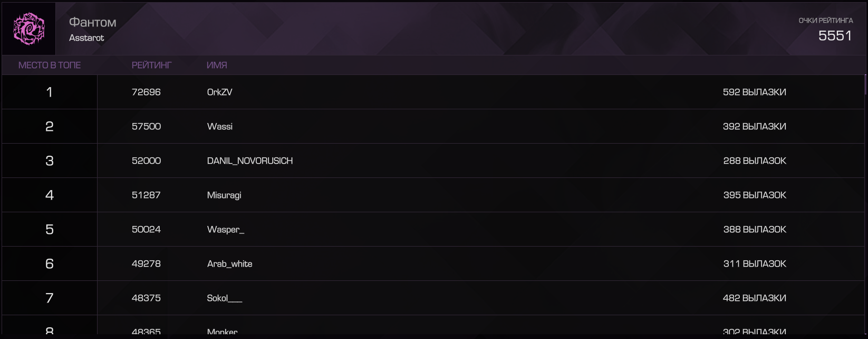Click the Asstarot player name
The image size is (868, 339).
(x=86, y=38)
